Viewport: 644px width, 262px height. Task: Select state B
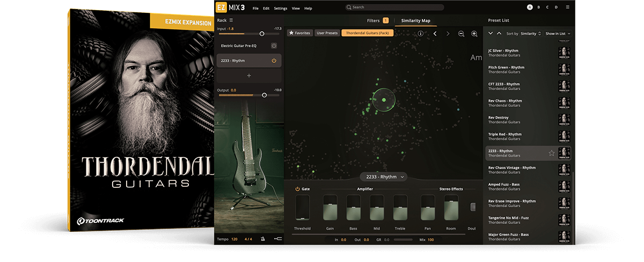[x=538, y=7]
